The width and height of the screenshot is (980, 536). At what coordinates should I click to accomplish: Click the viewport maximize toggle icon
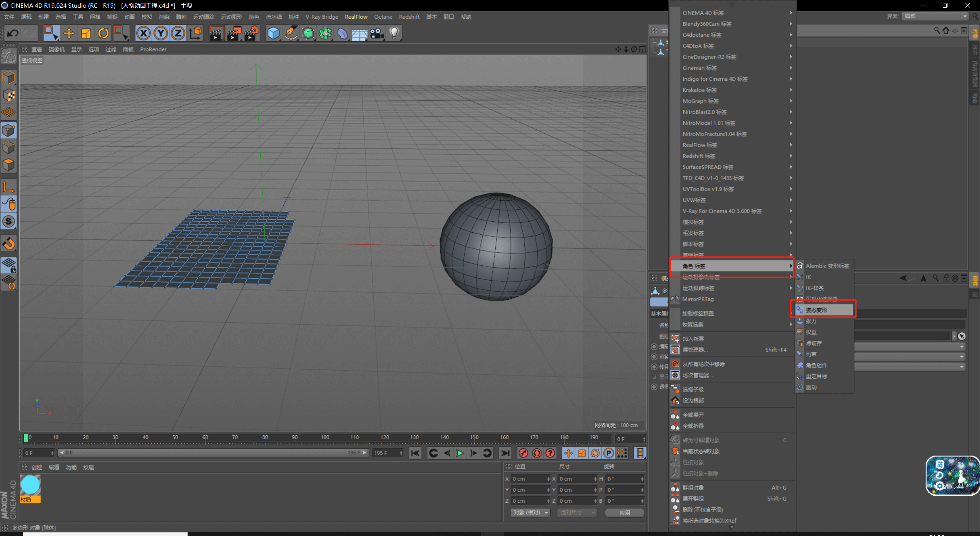tap(642, 49)
